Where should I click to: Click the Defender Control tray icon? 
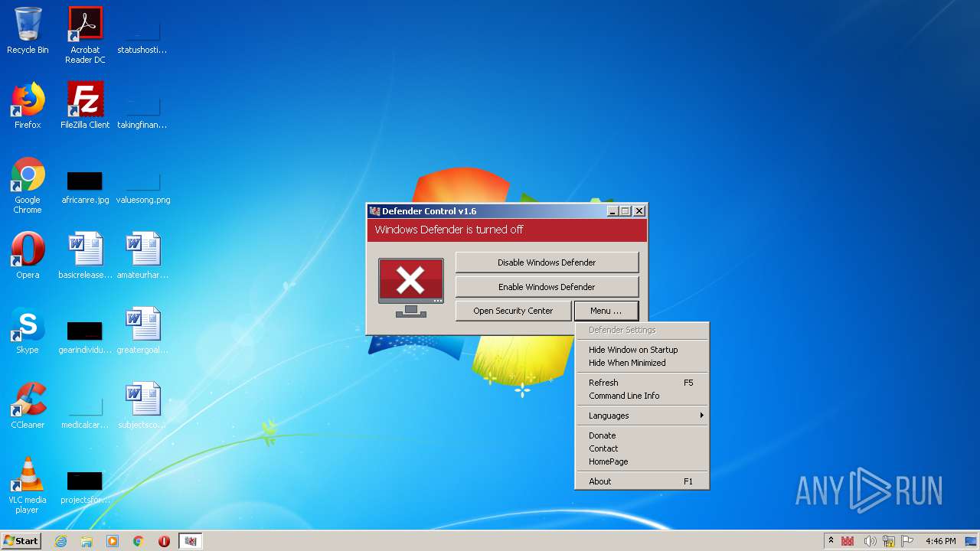[848, 541]
